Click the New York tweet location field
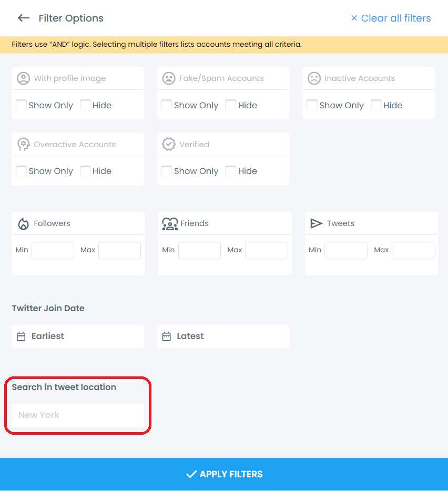The image size is (448, 491). (77, 415)
